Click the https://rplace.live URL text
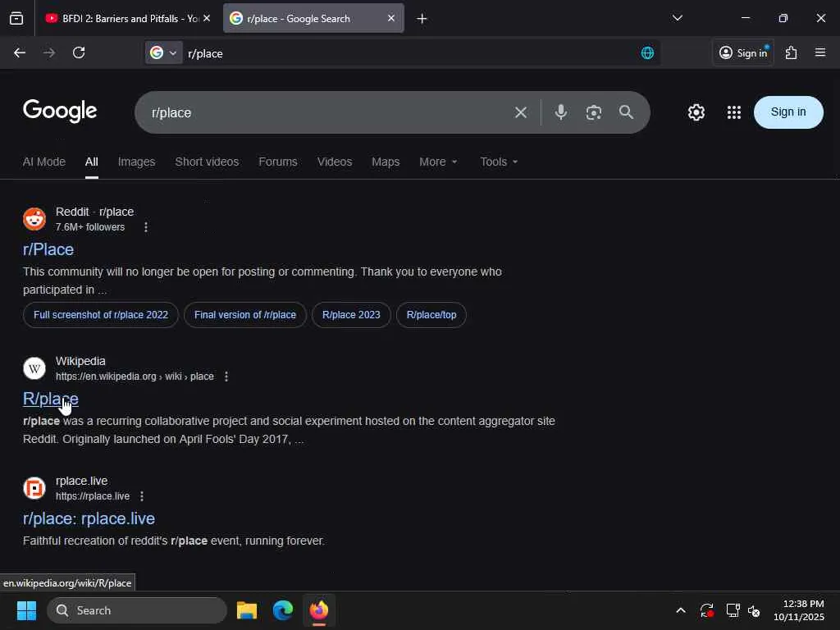This screenshot has width=840, height=630. point(93,496)
